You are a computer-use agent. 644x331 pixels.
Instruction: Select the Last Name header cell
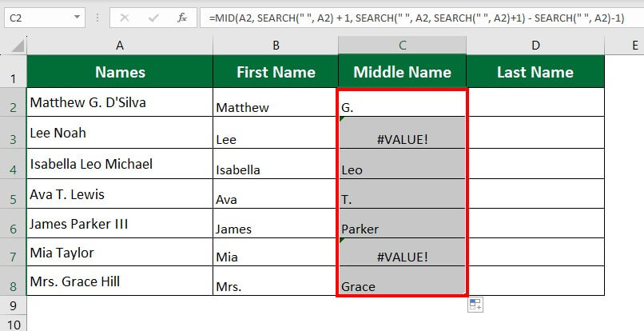pos(535,72)
